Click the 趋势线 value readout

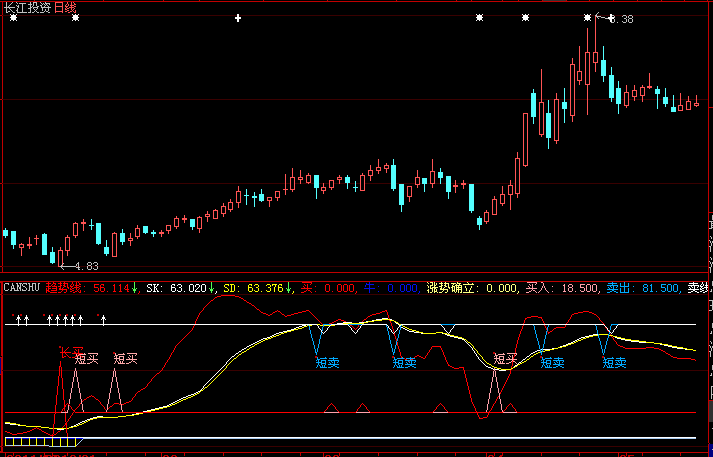coord(92,288)
